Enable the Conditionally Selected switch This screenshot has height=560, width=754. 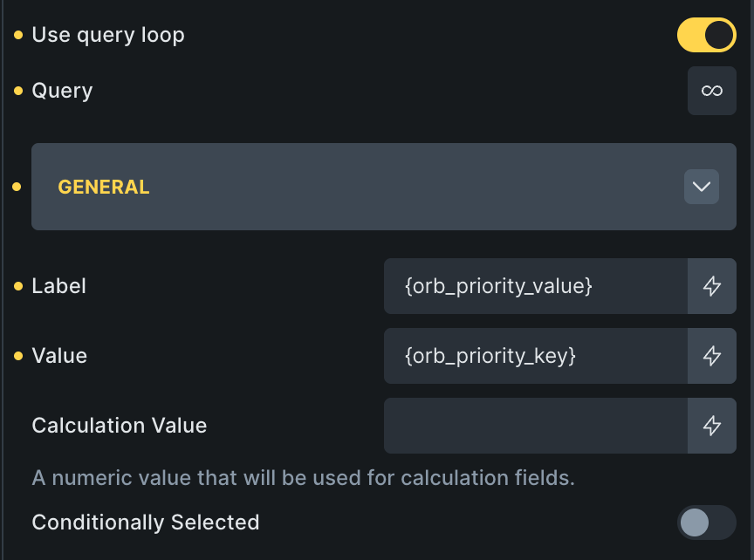pyautogui.click(x=706, y=522)
